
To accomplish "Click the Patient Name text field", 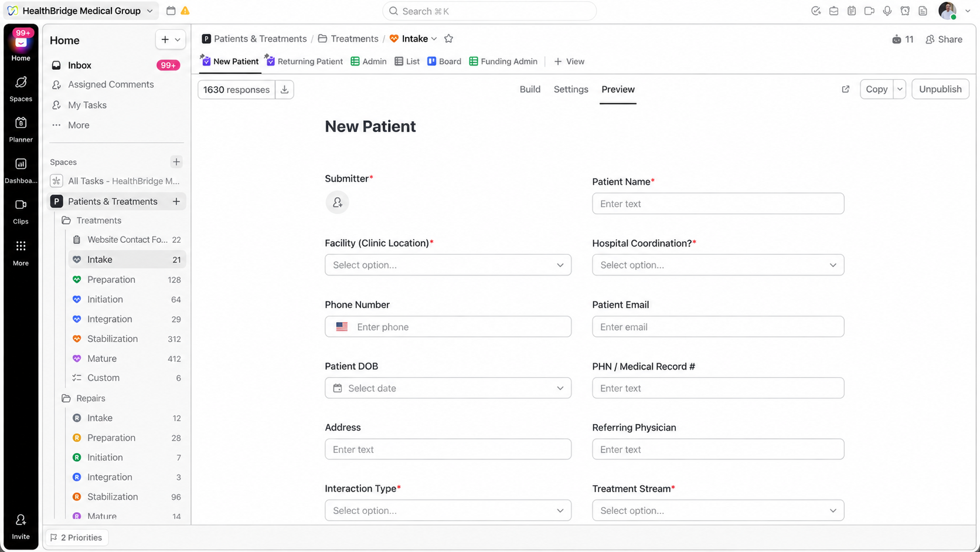I will [x=718, y=204].
